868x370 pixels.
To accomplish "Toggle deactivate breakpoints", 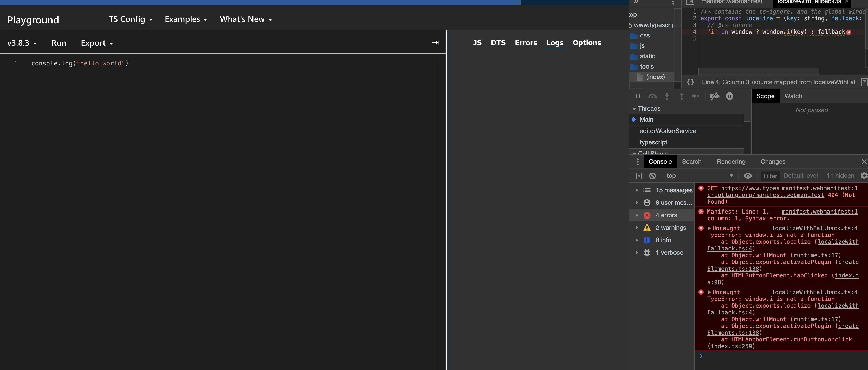I will tap(715, 96).
